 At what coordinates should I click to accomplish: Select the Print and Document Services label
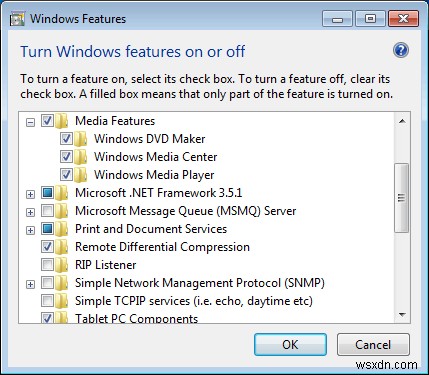coord(151,229)
